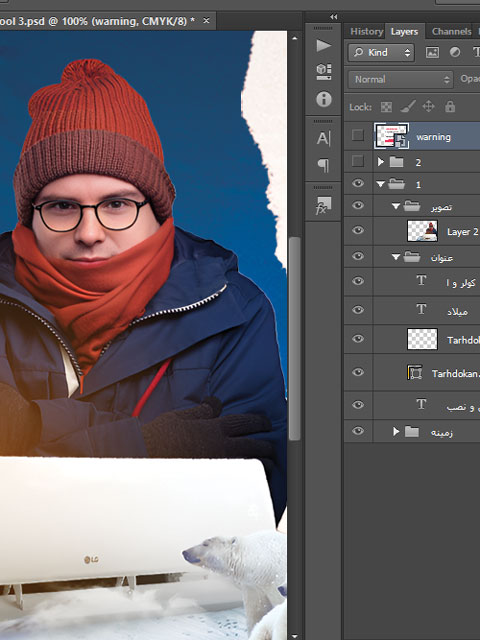The height and width of the screenshot is (640, 480).
Task: Open the 3D panel cube icon
Action: (323, 72)
